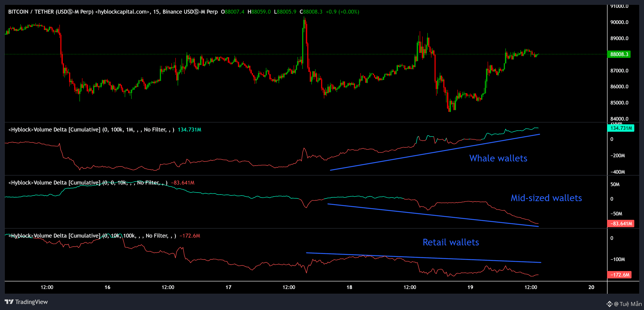Click the date label 18 on time axis

tap(349, 287)
